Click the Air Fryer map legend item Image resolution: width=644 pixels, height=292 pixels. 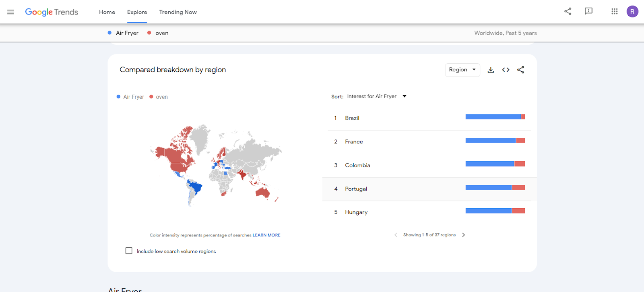point(130,97)
